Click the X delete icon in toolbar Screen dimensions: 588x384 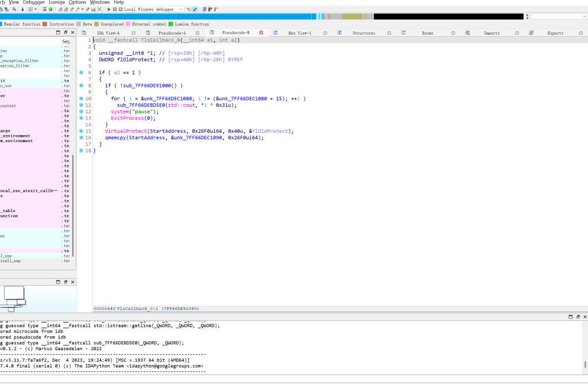pos(99,9)
